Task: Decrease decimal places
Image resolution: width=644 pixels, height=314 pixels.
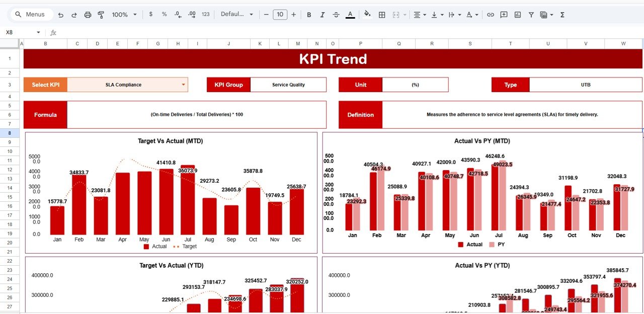Action: pyautogui.click(x=177, y=15)
